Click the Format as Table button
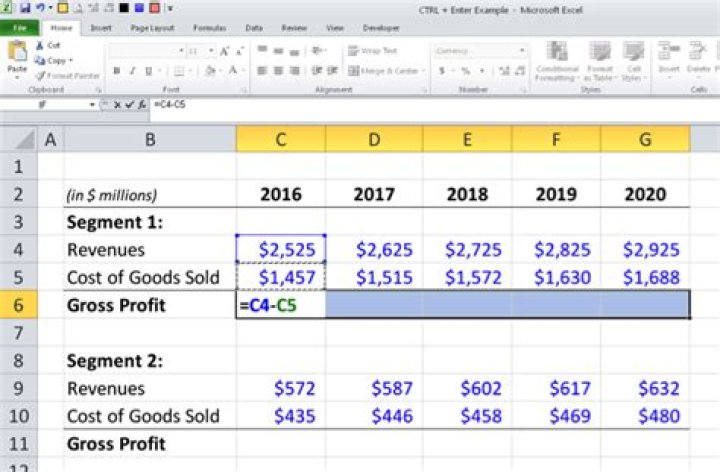 pos(600,60)
